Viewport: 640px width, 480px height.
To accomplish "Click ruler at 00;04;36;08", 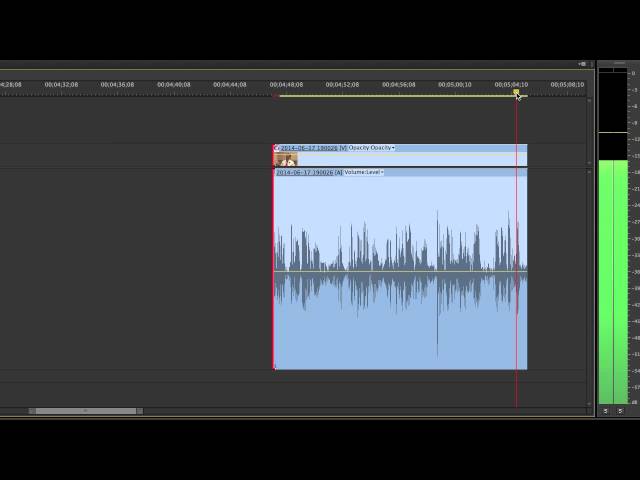I will (117, 85).
